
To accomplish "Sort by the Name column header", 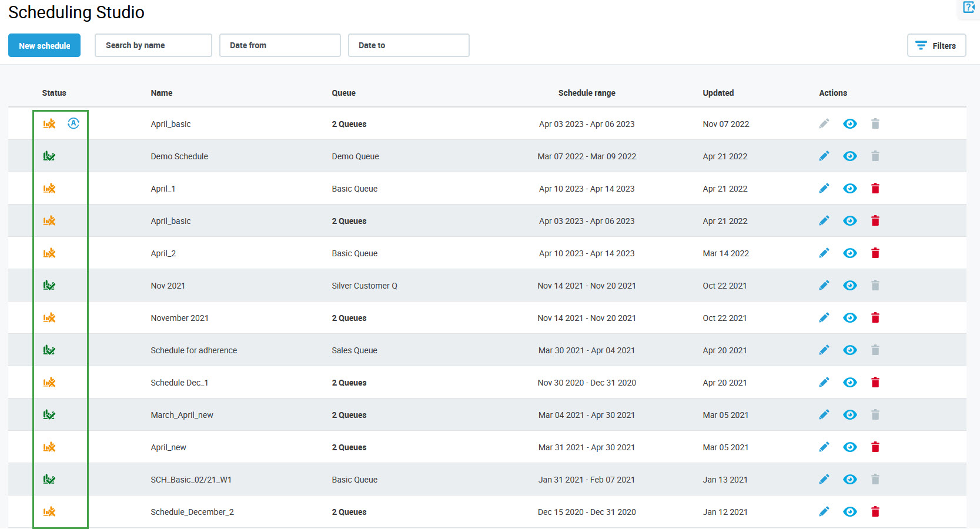I will 162,93.
